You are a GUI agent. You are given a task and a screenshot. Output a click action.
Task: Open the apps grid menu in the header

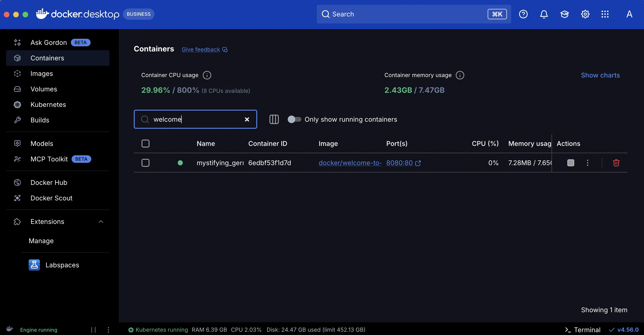605,14
